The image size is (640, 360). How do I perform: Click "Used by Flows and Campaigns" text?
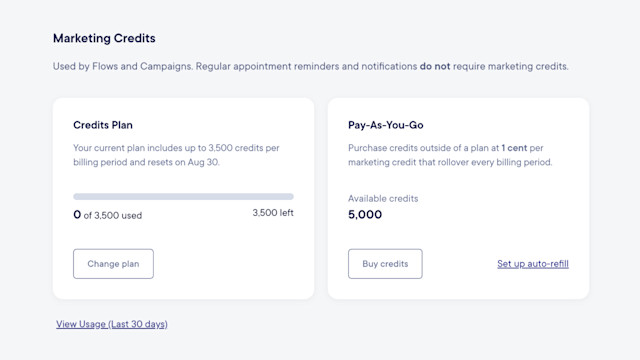click(122, 66)
